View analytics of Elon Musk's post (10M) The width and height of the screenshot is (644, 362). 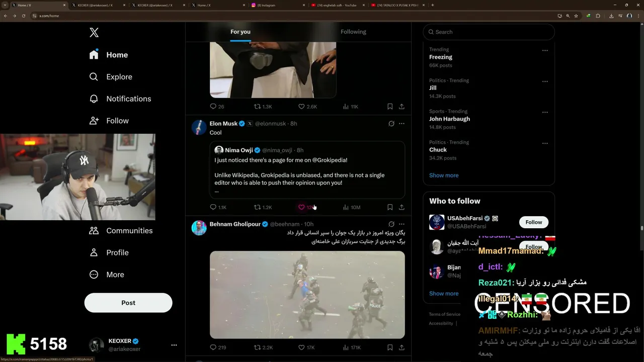point(351,207)
